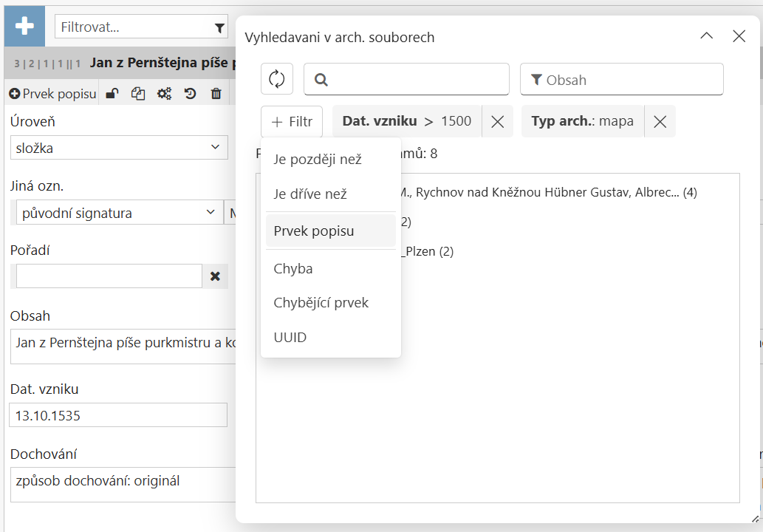Click the refresh icon in search dialog
Image resolution: width=763 pixels, height=532 pixels.
tap(277, 79)
